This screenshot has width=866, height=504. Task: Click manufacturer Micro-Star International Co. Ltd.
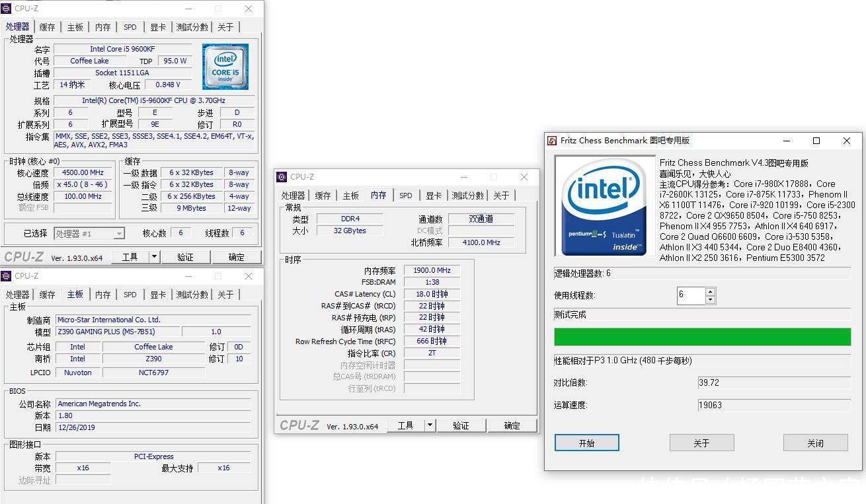coord(153,320)
